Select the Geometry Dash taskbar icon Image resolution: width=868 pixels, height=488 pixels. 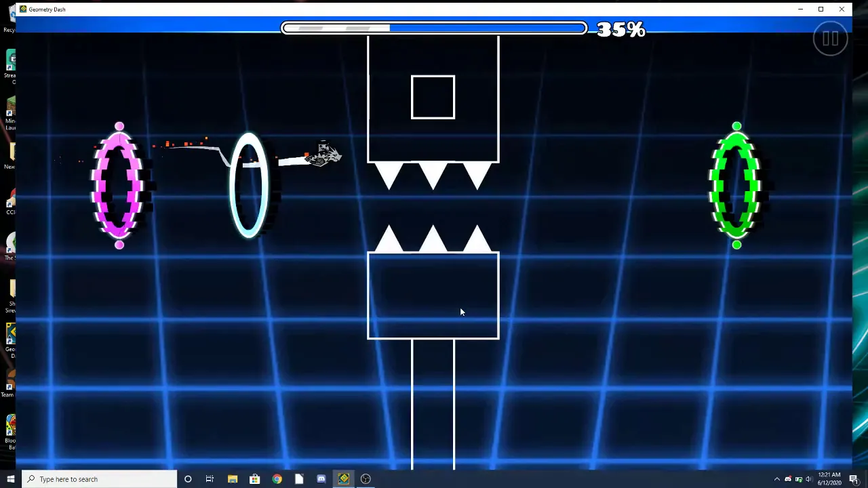(x=344, y=479)
